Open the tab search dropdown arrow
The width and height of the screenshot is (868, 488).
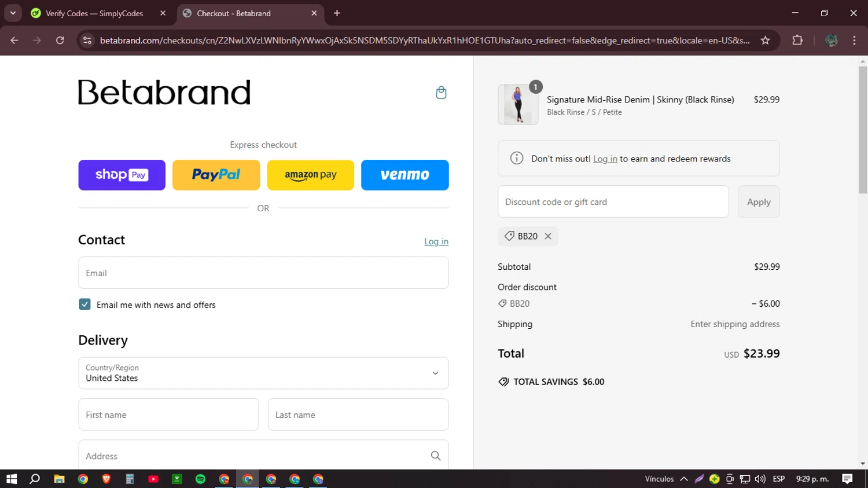click(x=13, y=13)
